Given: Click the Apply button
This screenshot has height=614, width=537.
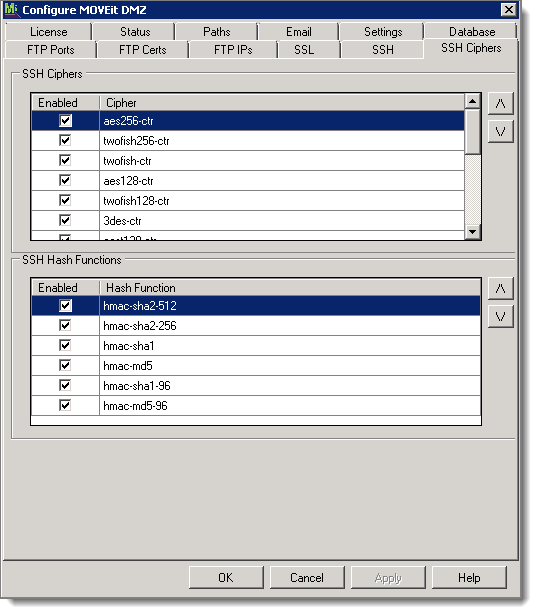Looking at the screenshot, I should [388, 578].
